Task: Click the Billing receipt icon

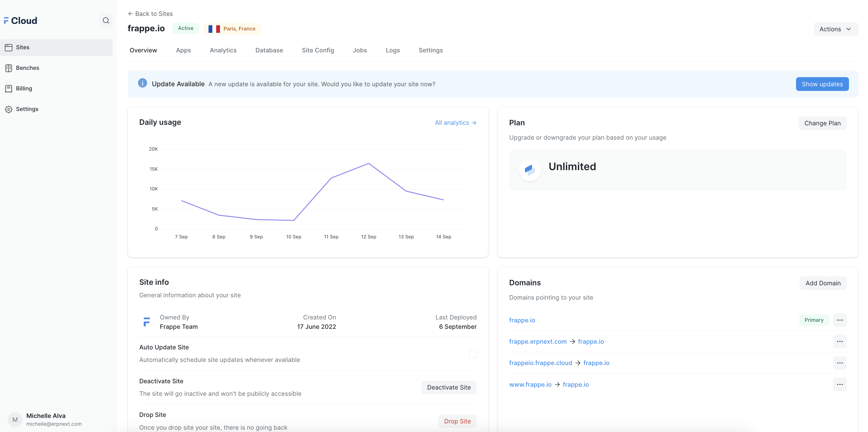Action: 9,89
